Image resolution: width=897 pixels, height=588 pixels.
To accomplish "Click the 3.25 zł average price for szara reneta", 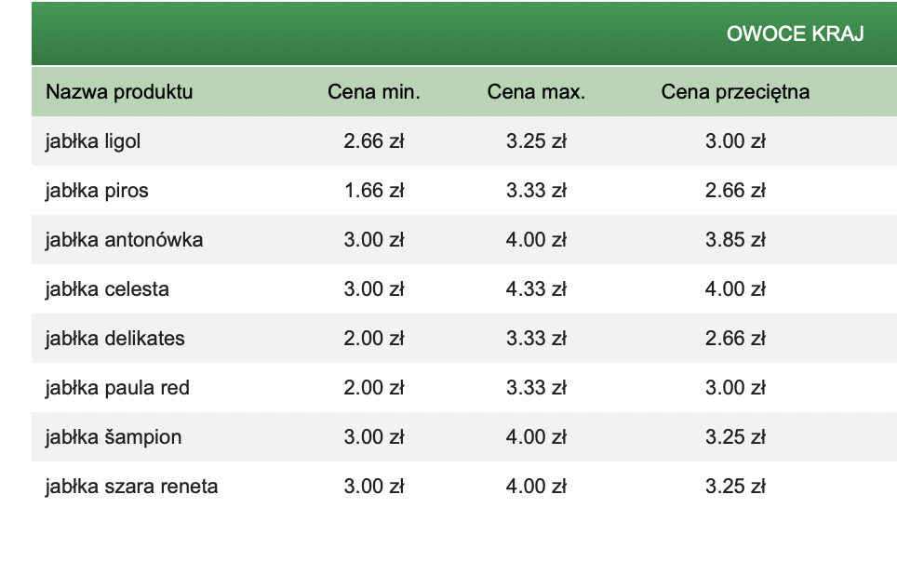I will pyautogui.click(x=735, y=486).
